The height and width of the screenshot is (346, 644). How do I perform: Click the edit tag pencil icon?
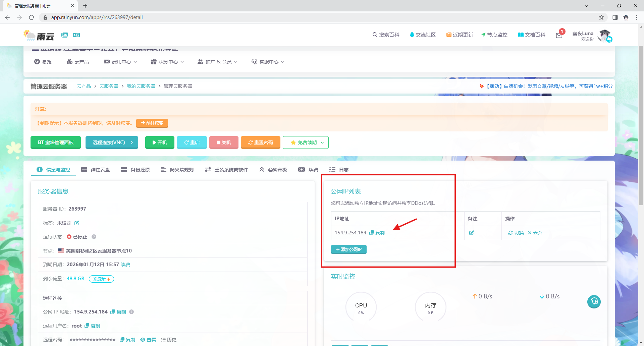pyautogui.click(x=77, y=223)
